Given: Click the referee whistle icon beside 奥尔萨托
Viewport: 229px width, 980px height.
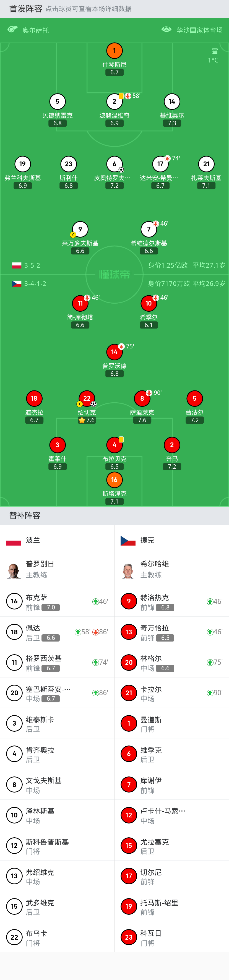Looking at the screenshot, I should tap(12, 29).
